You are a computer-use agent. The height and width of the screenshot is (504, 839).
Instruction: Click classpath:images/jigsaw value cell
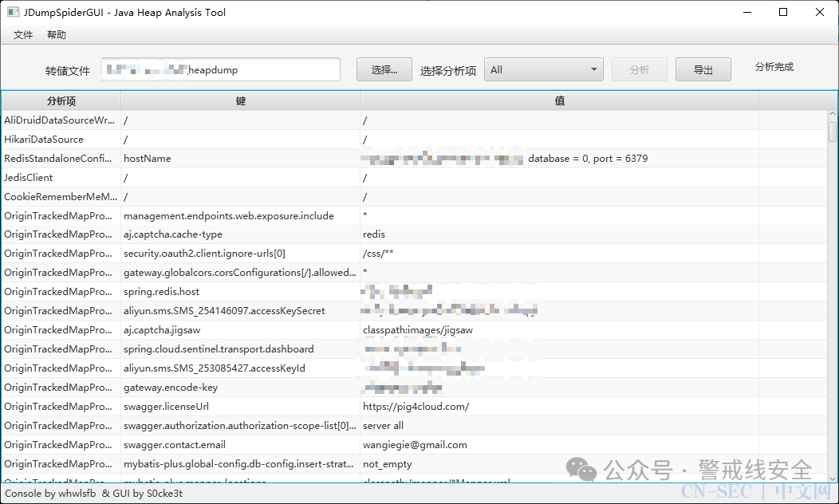coord(560,330)
